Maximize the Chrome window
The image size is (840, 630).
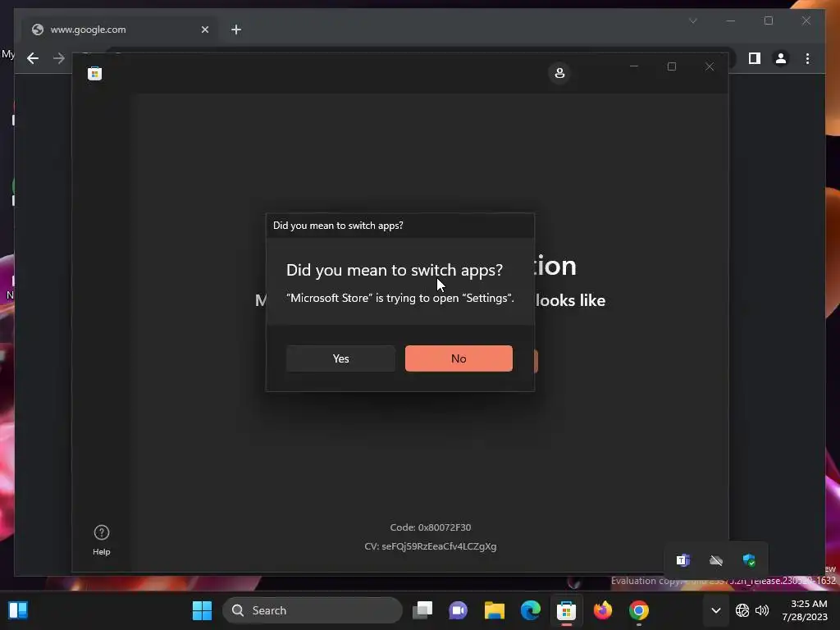(x=768, y=21)
